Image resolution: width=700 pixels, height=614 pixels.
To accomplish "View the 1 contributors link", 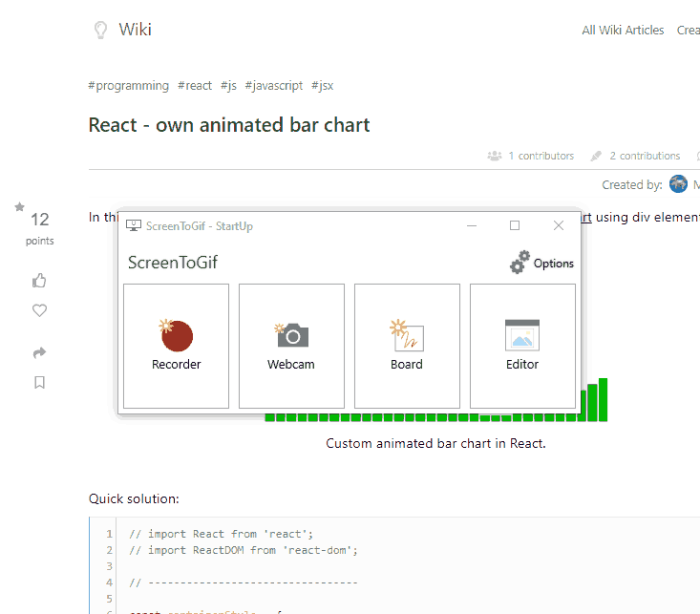I will (x=541, y=156).
